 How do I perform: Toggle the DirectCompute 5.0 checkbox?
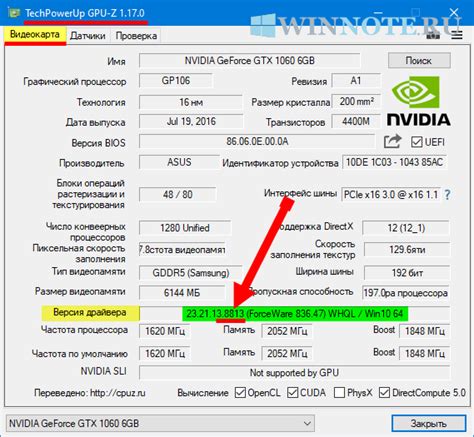pos(384,393)
